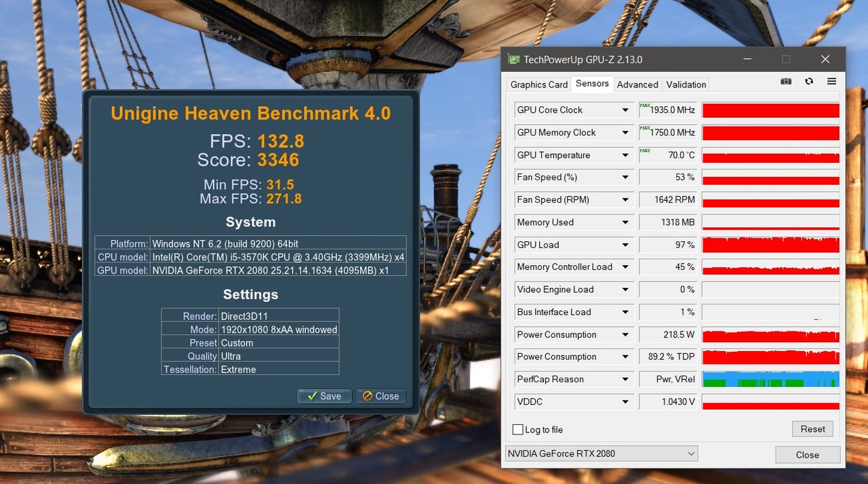The image size is (868, 484).
Task: Click the Close button in GPU-Z
Action: tap(807, 455)
